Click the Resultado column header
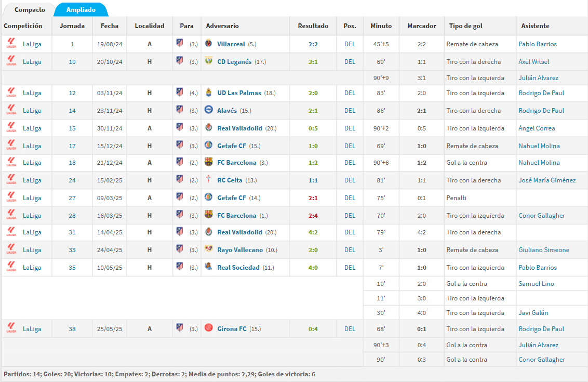Image resolution: width=588 pixels, height=382 pixels. tap(313, 26)
